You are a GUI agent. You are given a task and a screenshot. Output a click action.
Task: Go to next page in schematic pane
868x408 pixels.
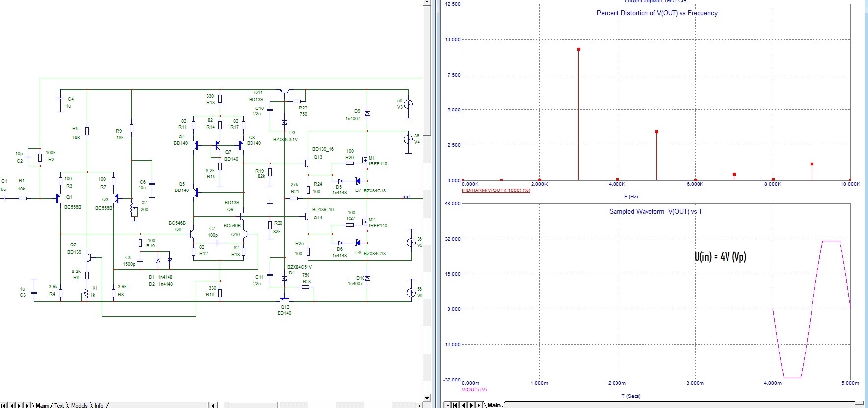20,405
